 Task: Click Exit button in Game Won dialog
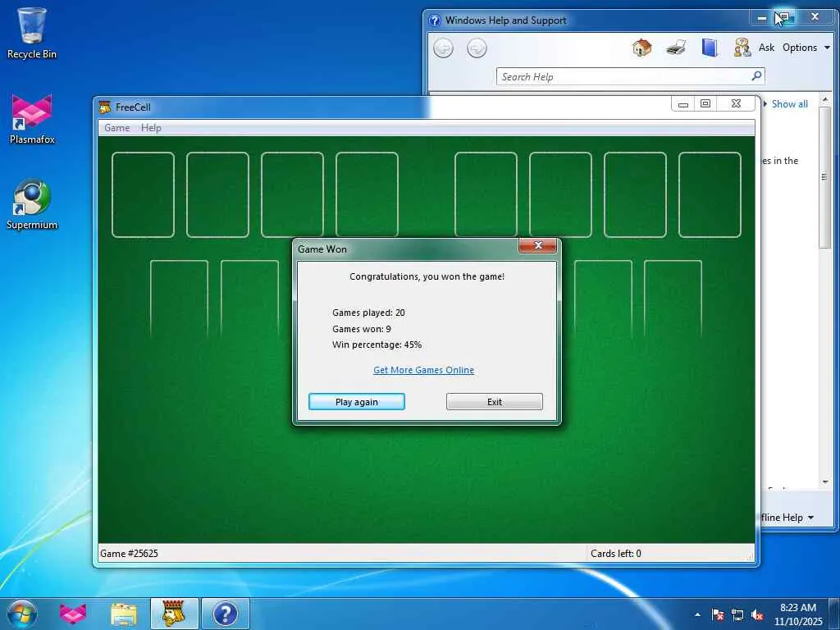[494, 402]
